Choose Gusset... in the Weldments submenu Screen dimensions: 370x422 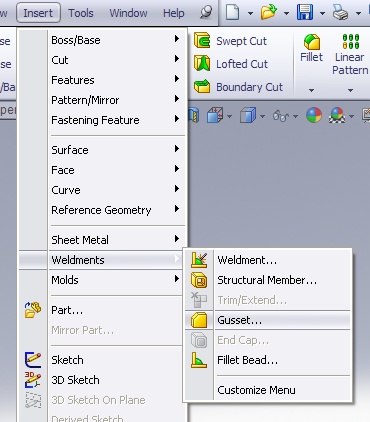tap(267, 320)
